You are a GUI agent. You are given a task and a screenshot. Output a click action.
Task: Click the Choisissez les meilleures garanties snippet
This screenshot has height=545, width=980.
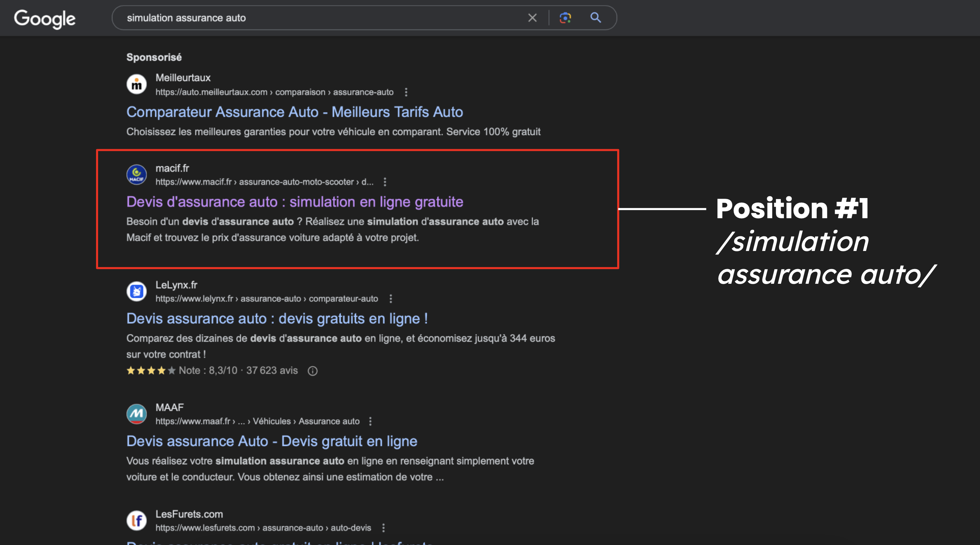[x=333, y=132]
